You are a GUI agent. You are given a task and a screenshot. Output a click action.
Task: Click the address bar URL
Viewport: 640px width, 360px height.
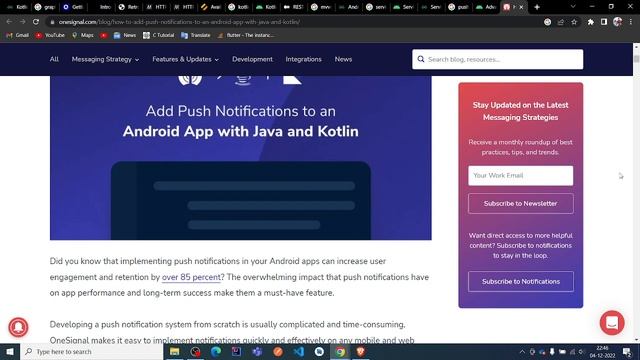click(179, 22)
